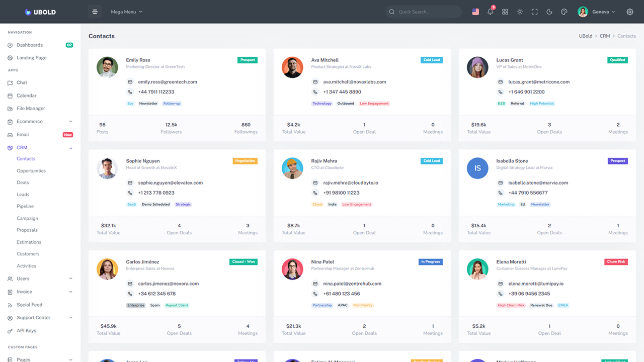This screenshot has width=644, height=362.
Task: Select the US flag language icon
Action: (x=475, y=12)
